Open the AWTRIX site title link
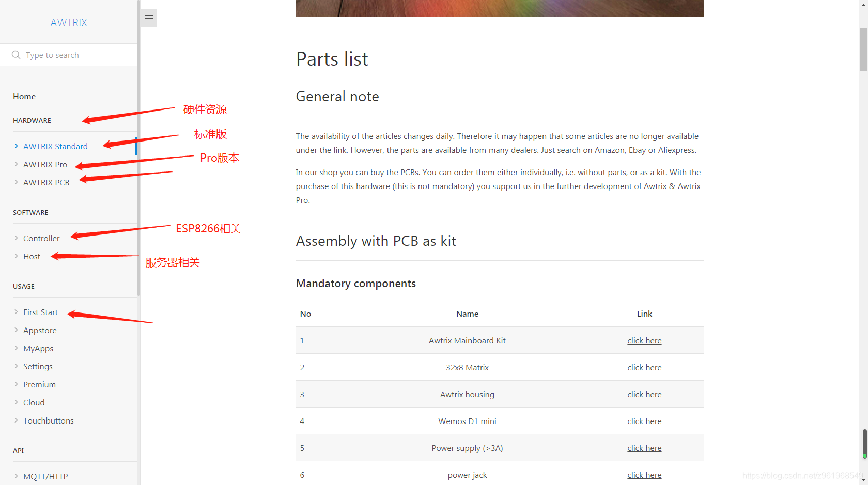 [69, 23]
